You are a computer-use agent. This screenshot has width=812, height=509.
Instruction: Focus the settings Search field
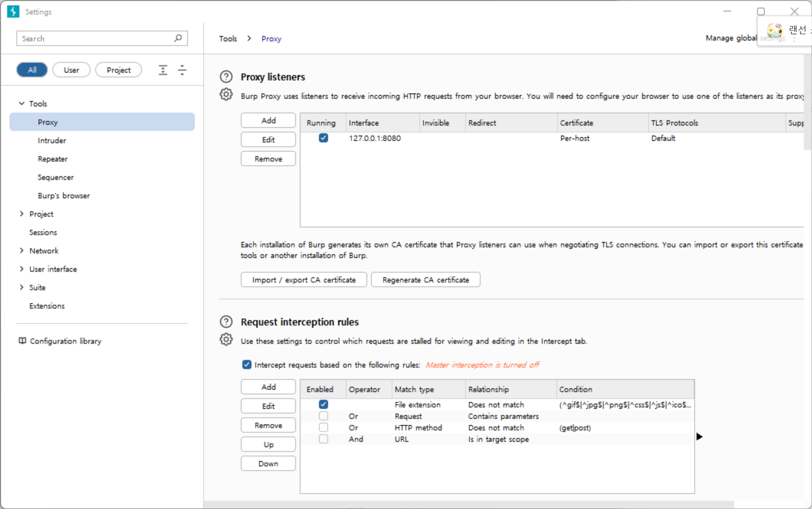click(102, 38)
